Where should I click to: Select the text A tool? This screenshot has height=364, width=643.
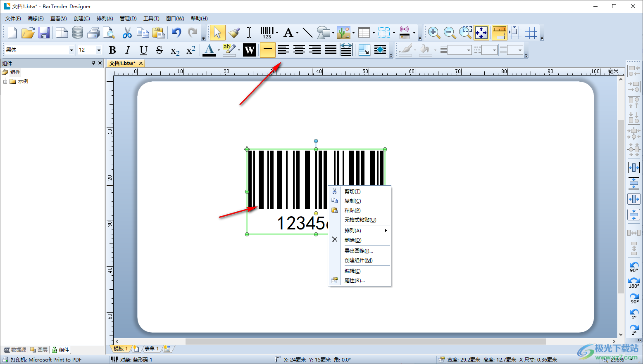[x=288, y=33]
